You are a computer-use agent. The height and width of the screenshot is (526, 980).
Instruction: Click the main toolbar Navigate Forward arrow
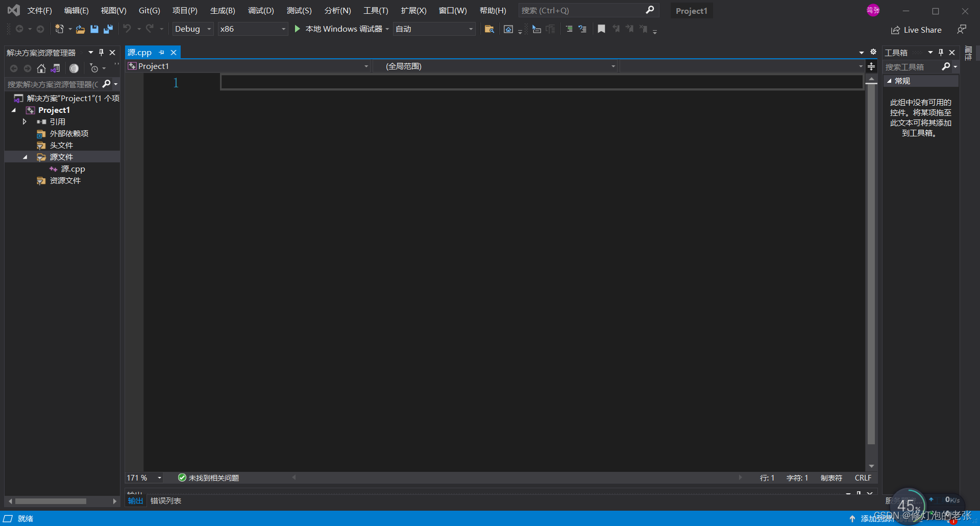point(40,29)
